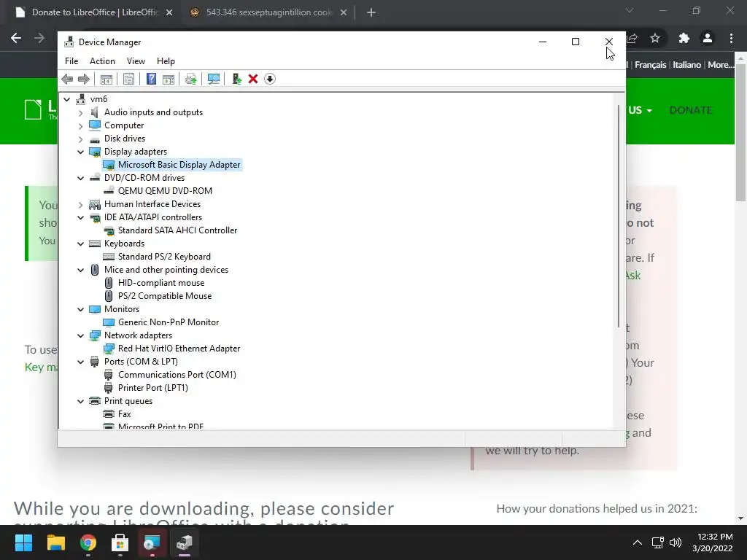Open Chrome profile avatar icon
Screen dimensions: 747x560
pos(708,38)
